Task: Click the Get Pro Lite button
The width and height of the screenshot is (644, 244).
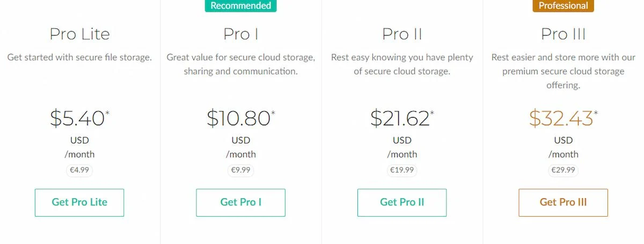Action: click(x=79, y=203)
